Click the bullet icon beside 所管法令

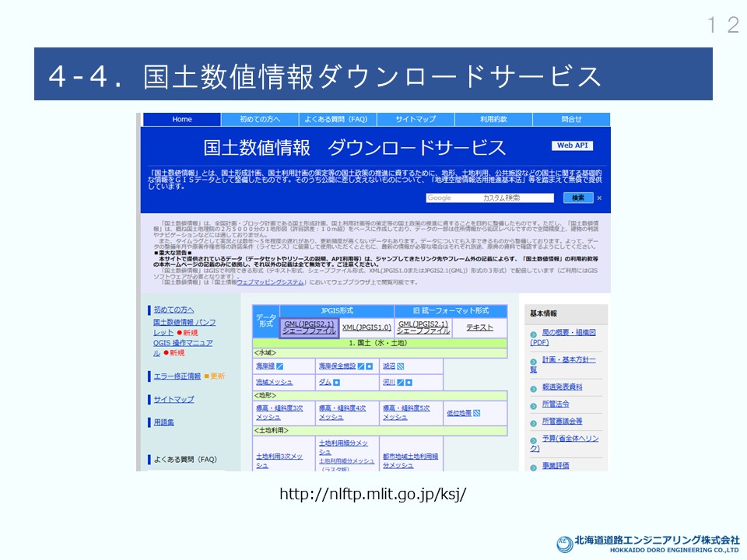pos(534,405)
